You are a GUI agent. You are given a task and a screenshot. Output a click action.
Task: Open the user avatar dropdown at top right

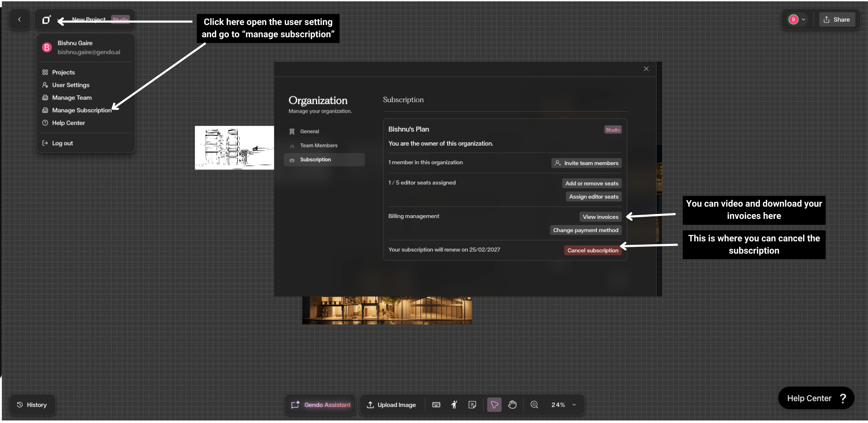pyautogui.click(x=797, y=19)
